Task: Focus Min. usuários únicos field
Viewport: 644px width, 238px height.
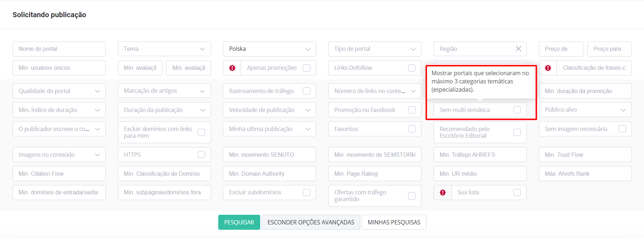Action: click(x=59, y=68)
